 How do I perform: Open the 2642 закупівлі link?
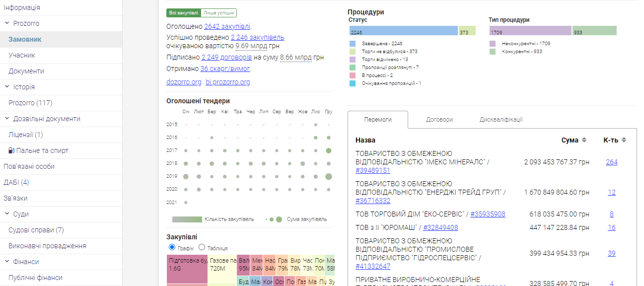(x=227, y=26)
